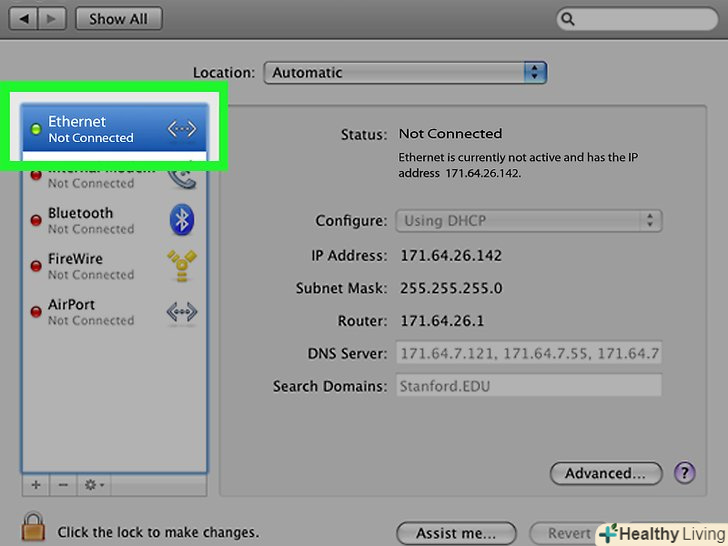
Task: Open the gear action menu below list
Action: coord(94,485)
